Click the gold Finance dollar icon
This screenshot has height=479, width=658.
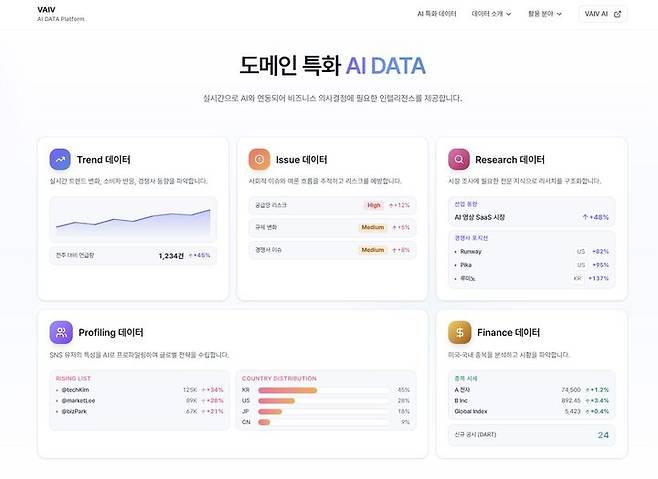tap(460, 332)
